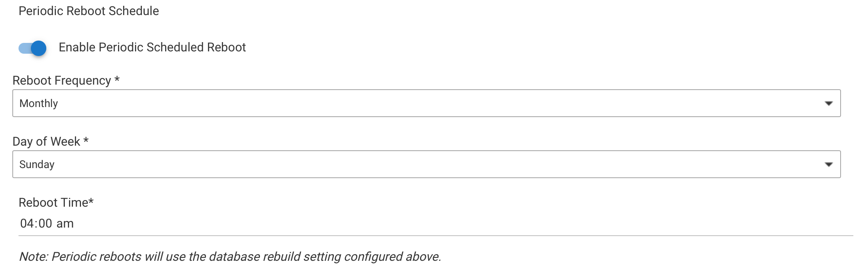Click the Sunday value in Day of Week

(37, 165)
